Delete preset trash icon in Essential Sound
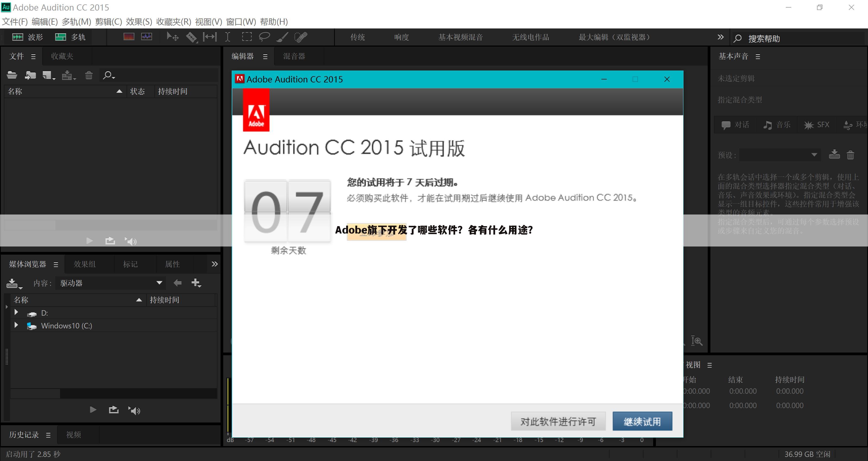Screen dimensions: 868x461 point(850,155)
